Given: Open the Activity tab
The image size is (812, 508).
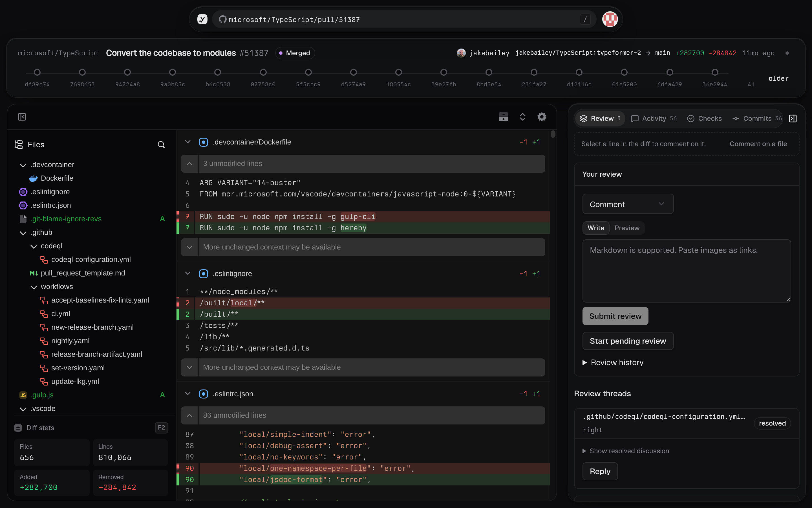Looking at the screenshot, I should pos(654,119).
